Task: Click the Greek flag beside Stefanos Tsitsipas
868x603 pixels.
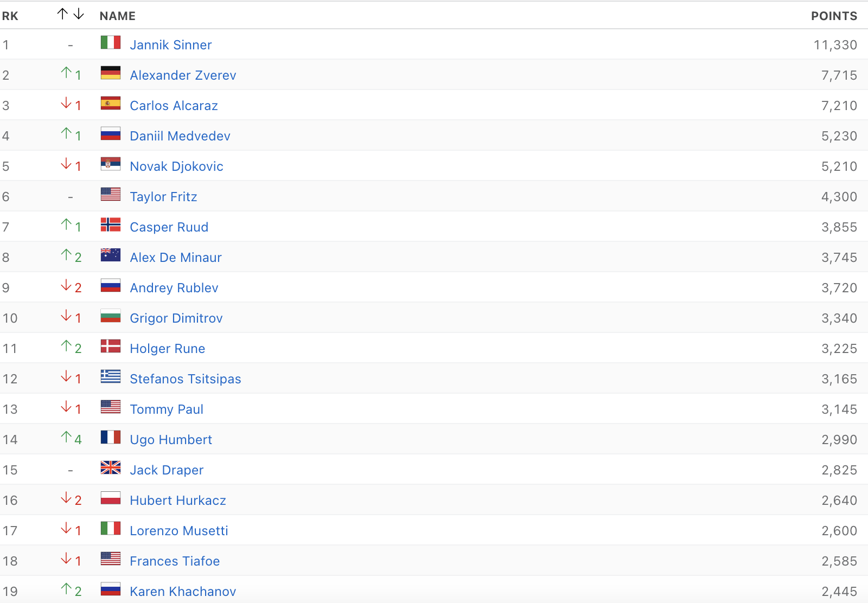Action: (x=110, y=377)
